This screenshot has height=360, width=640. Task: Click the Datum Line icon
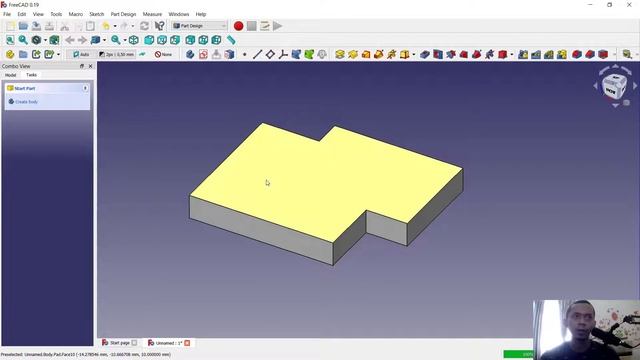click(257, 54)
